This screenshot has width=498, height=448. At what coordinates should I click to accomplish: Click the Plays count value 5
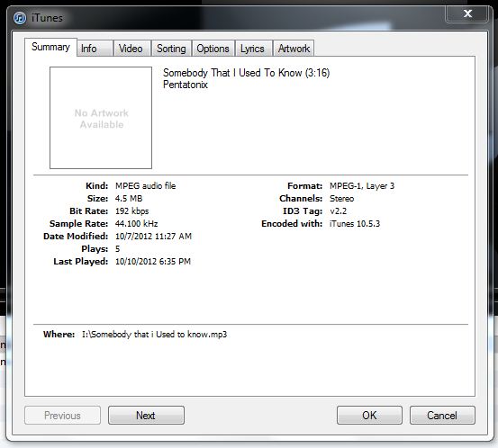pos(117,249)
